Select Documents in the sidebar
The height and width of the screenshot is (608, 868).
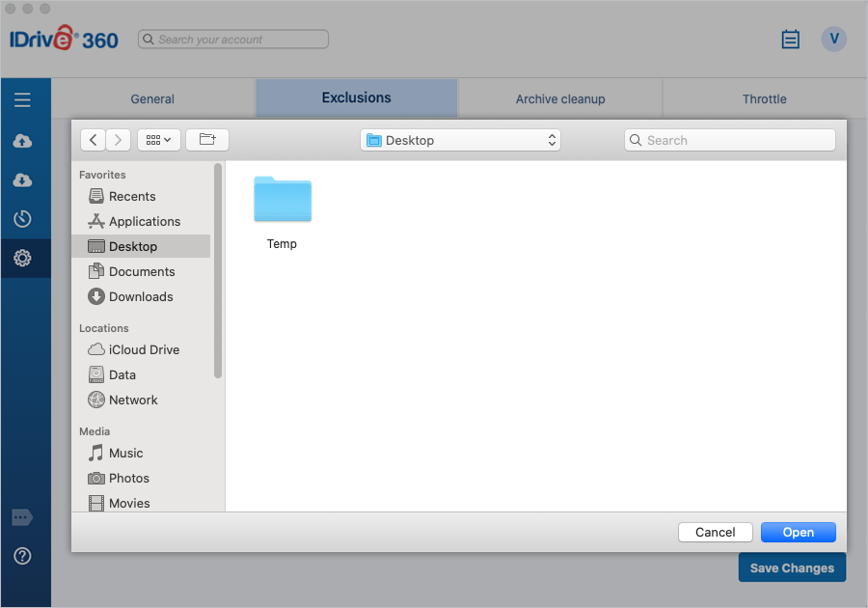point(141,271)
